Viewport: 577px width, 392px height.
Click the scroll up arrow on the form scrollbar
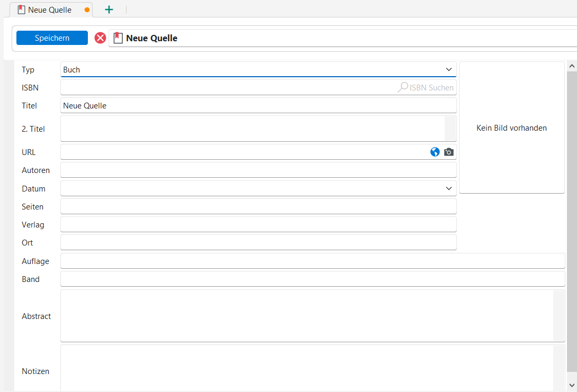tap(571, 66)
